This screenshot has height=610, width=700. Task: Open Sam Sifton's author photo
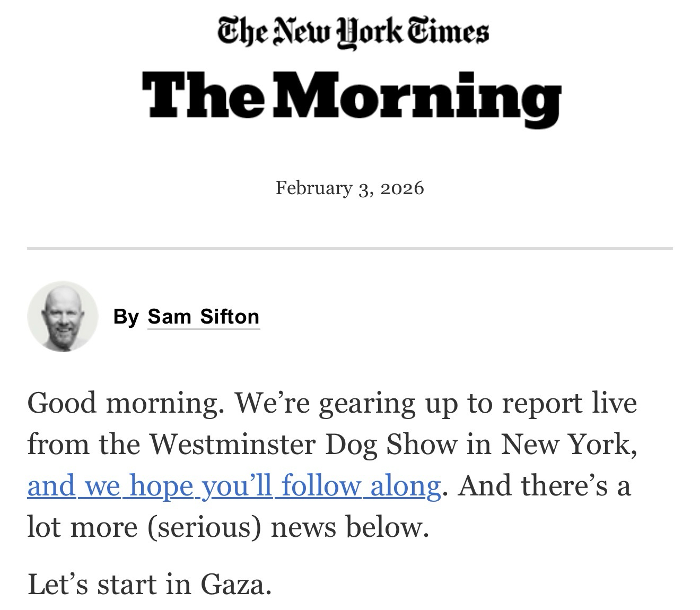[63, 316]
